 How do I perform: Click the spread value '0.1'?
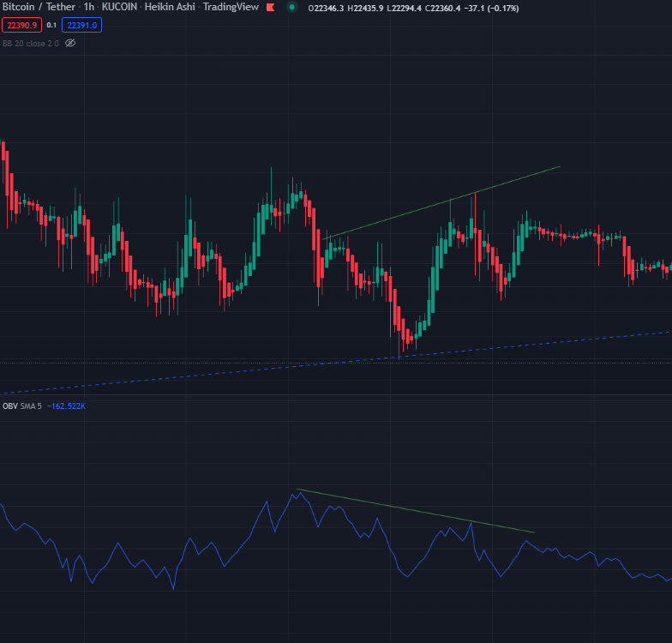coord(51,26)
